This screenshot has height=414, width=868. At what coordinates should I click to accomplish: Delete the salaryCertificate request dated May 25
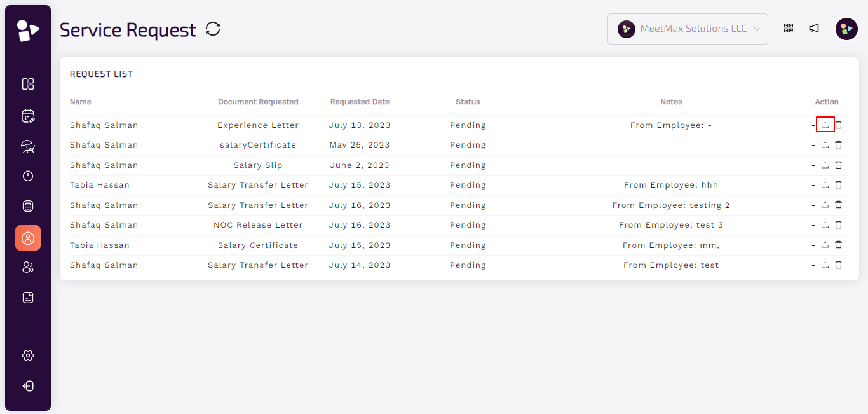838,145
